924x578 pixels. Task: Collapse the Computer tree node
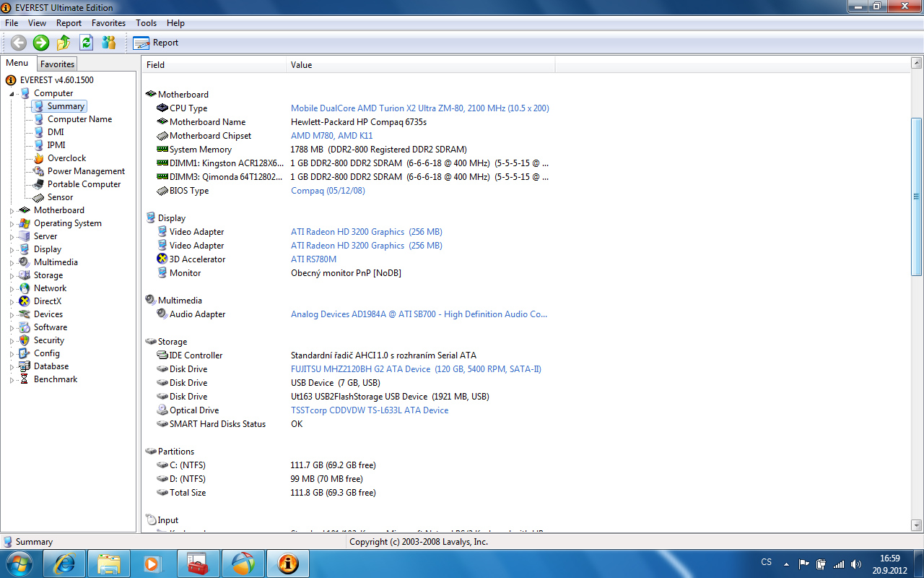tap(12, 94)
